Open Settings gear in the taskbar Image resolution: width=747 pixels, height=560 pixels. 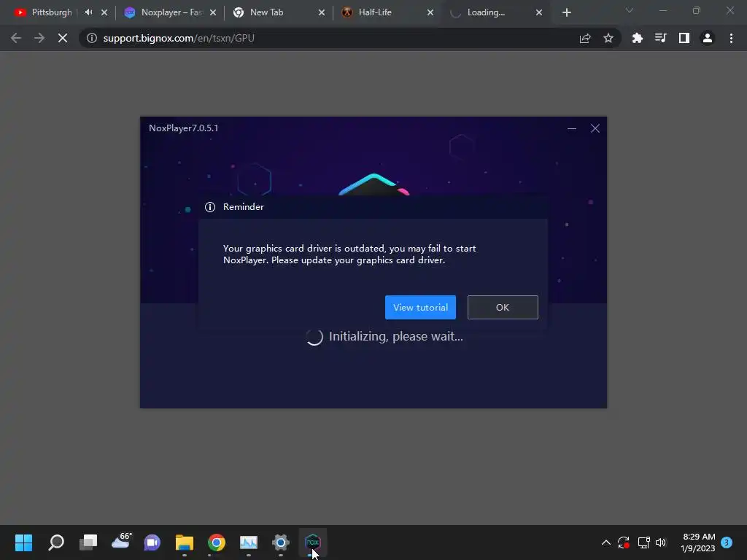coord(281,542)
